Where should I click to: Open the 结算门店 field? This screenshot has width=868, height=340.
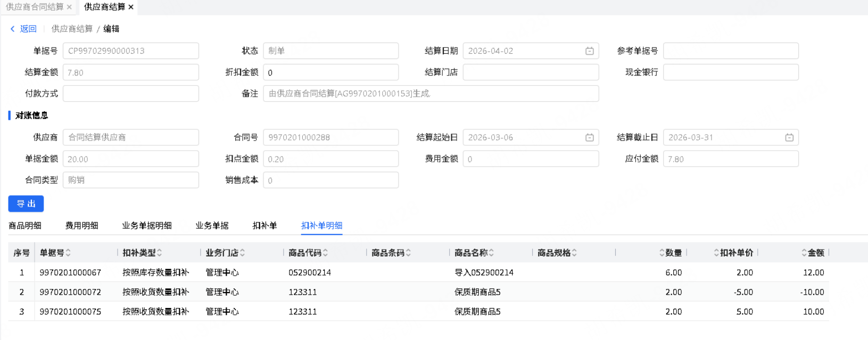531,72
